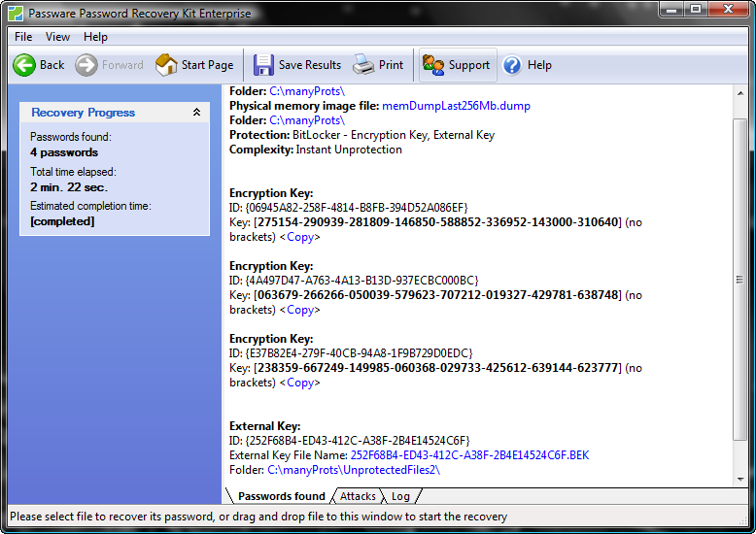Select the ID {06945A82-258F-4814-B8FB-394D52A086EF}
The height and width of the screenshot is (534, 756).
pos(357,208)
